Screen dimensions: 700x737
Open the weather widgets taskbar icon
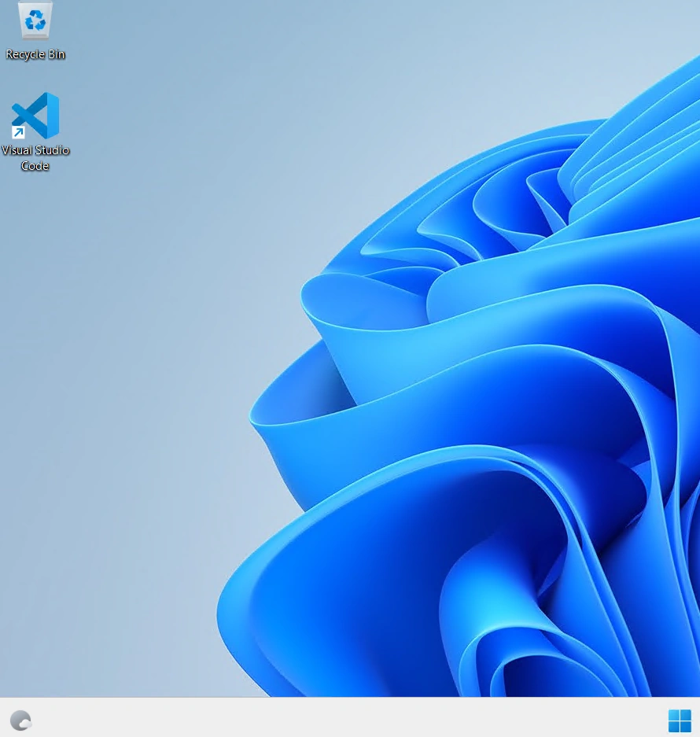tap(20, 720)
